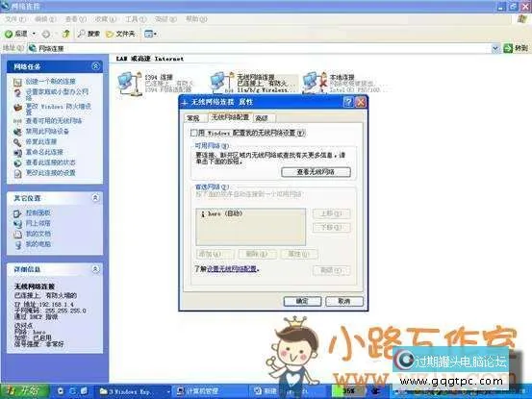532x399 pixels.
Task: Open the Search (搜索) toolbar button
Action: pos(89,34)
